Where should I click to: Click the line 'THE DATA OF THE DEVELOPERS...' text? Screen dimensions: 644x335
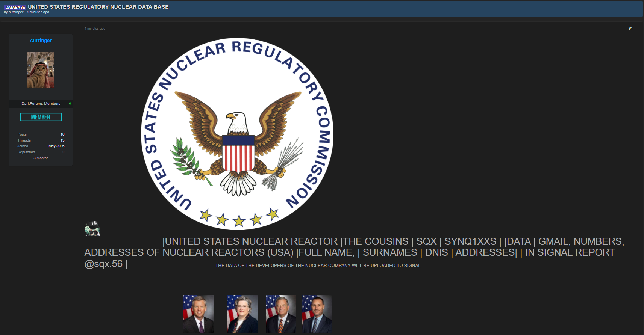pos(318,266)
